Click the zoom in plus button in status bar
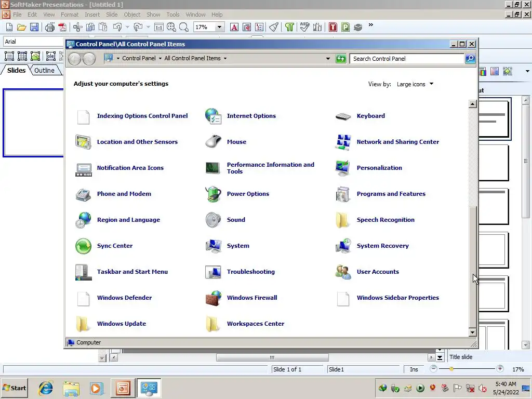The height and width of the screenshot is (399, 532). pos(500,369)
